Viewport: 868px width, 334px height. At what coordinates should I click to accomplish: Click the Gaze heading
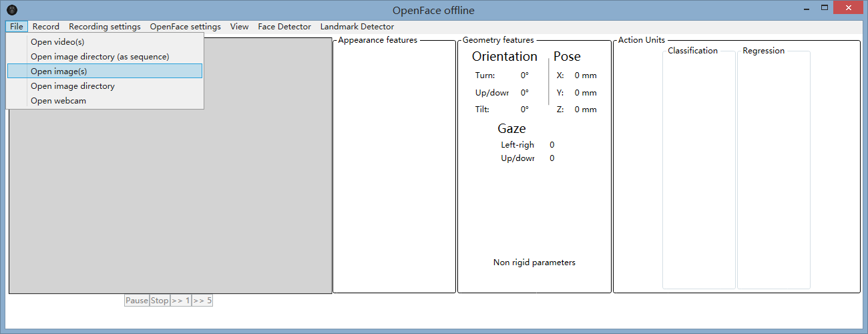(511, 129)
